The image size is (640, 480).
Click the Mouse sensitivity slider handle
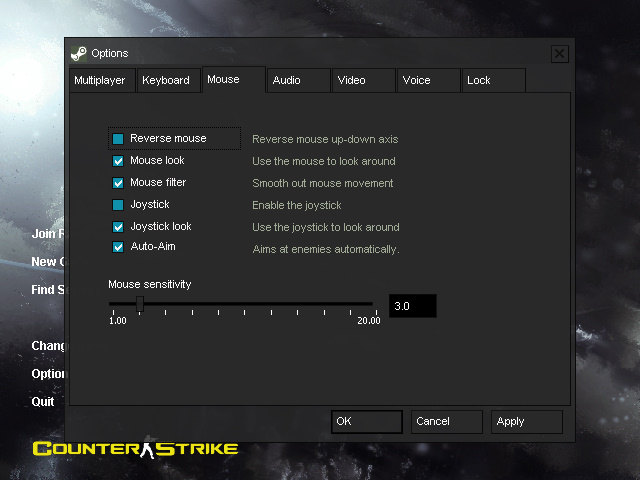140,304
